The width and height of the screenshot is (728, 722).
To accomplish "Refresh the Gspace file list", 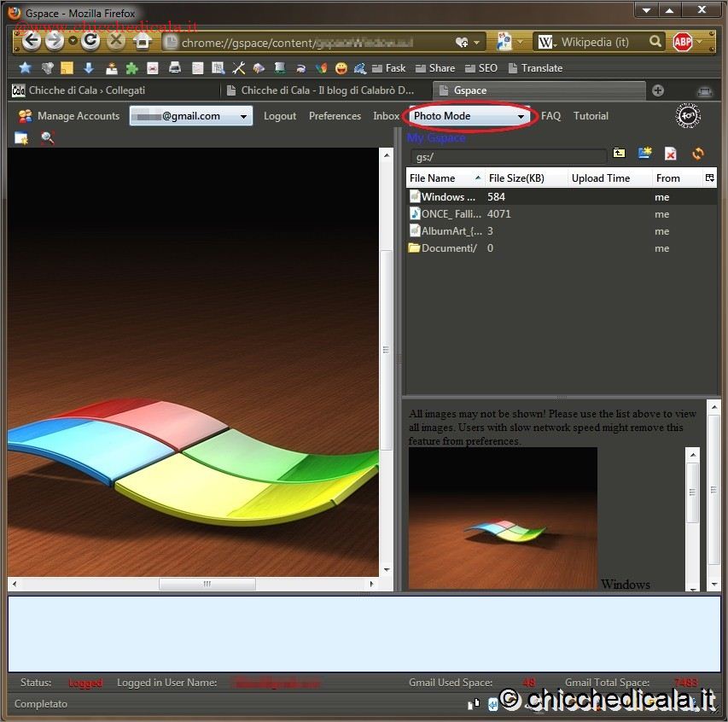I will coord(698,154).
